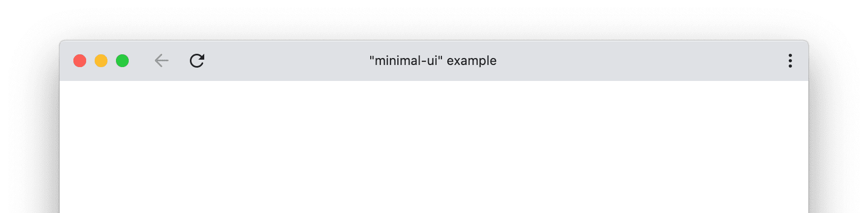Expand the vertical ellipsis options menu
Image resolution: width=868 pixels, height=213 pixels.
(x=790, y=61)
